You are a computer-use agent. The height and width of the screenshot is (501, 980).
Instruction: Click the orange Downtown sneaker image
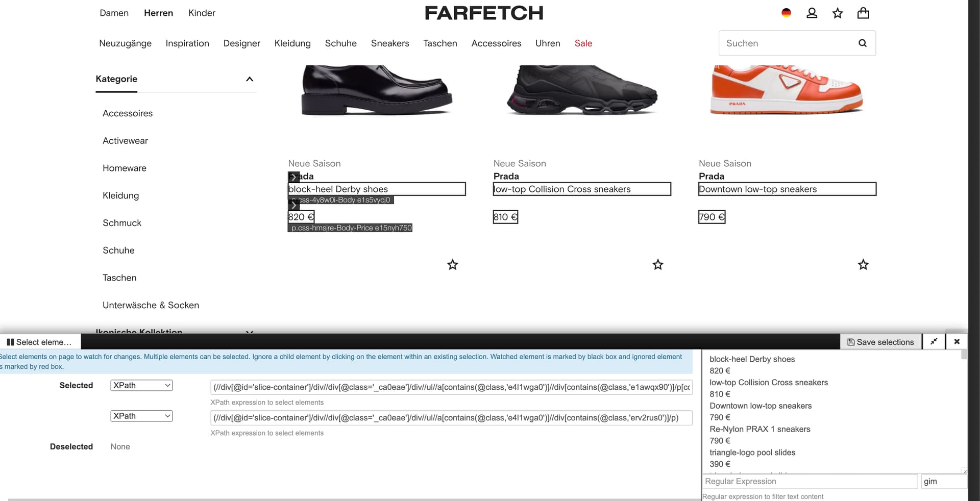(x=787, y=90)
